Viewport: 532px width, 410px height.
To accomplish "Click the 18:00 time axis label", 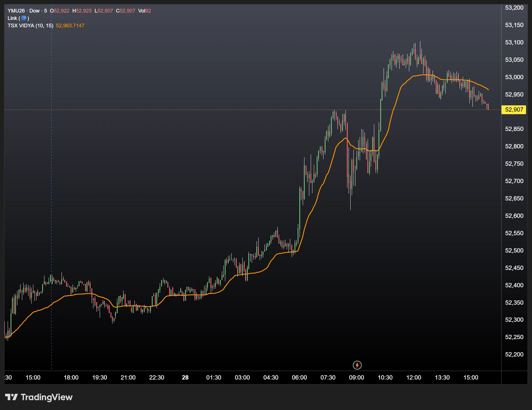I will point(71,378).
